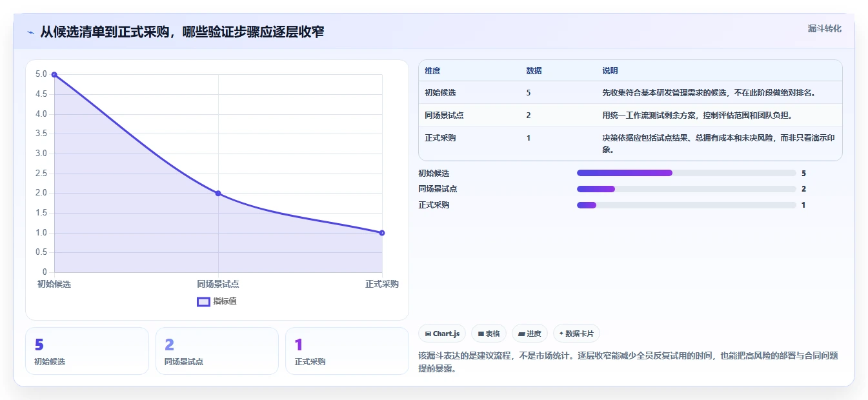Select the 表格 chip

point(489,334)
